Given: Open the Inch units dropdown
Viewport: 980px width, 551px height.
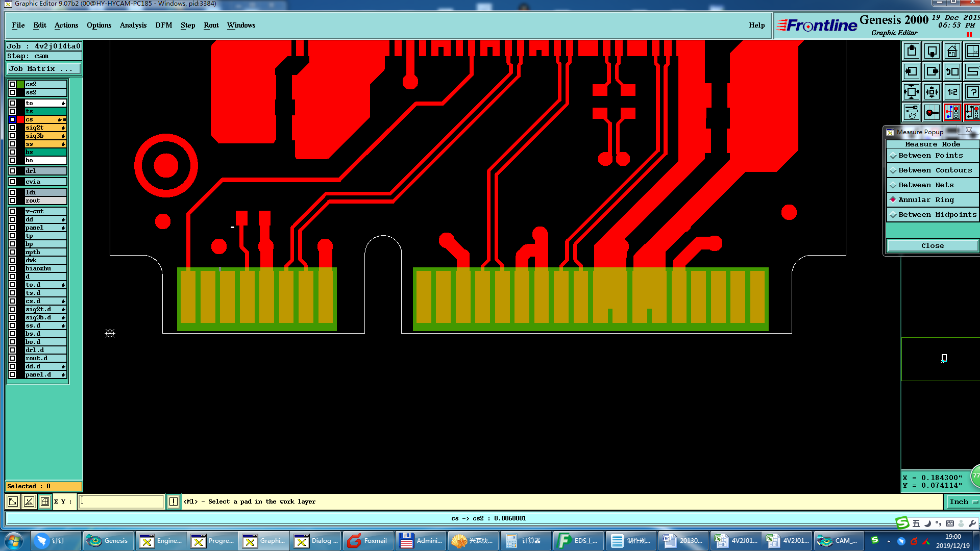Looking at the screenshot, I should 963,502.
